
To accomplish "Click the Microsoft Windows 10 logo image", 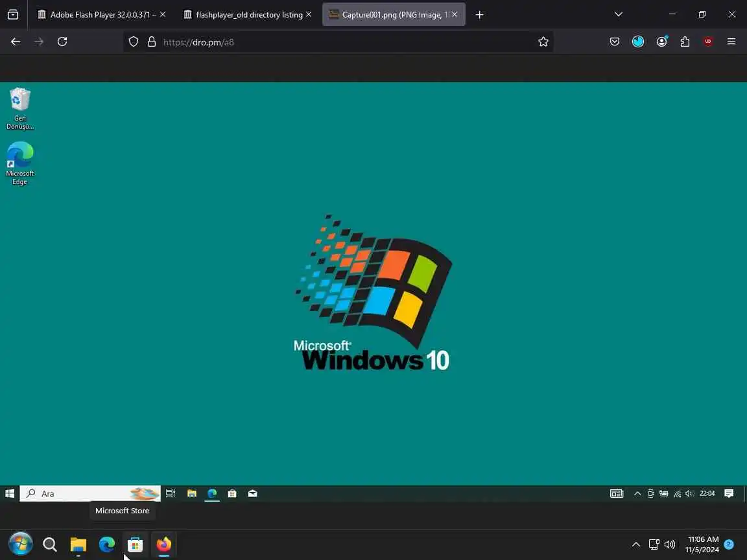I will tap(372, 292).
